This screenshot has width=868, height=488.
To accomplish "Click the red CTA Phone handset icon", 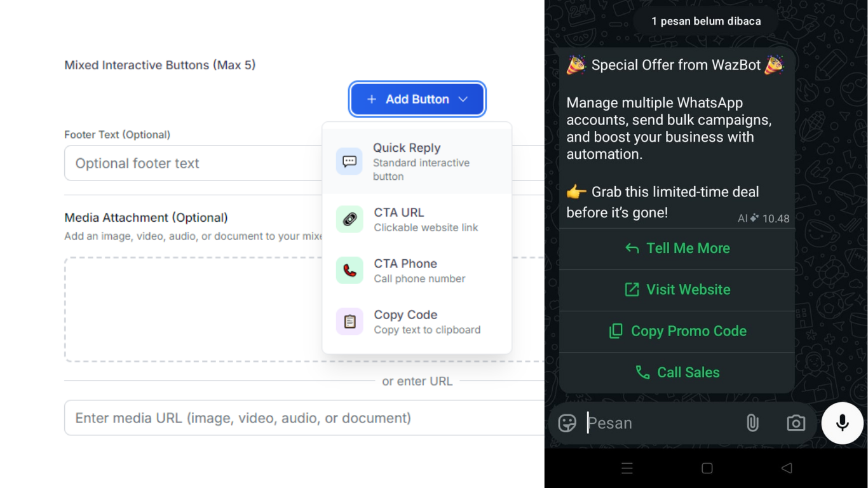I will point(349,270).
